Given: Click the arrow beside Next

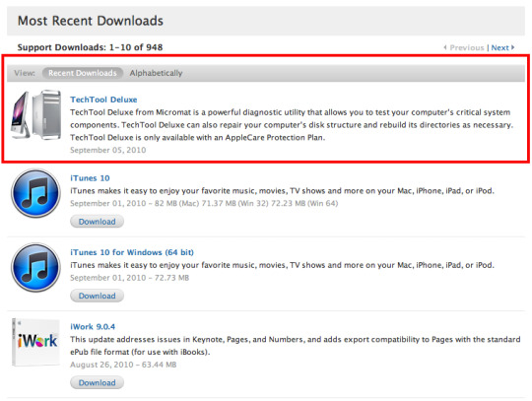Looking at the screenshot, I should pos(512,47).
